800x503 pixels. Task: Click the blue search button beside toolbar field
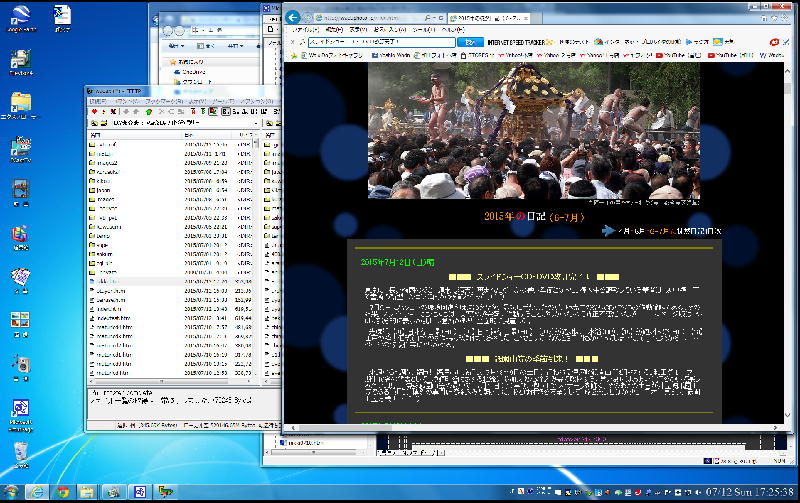coord(470,42)
